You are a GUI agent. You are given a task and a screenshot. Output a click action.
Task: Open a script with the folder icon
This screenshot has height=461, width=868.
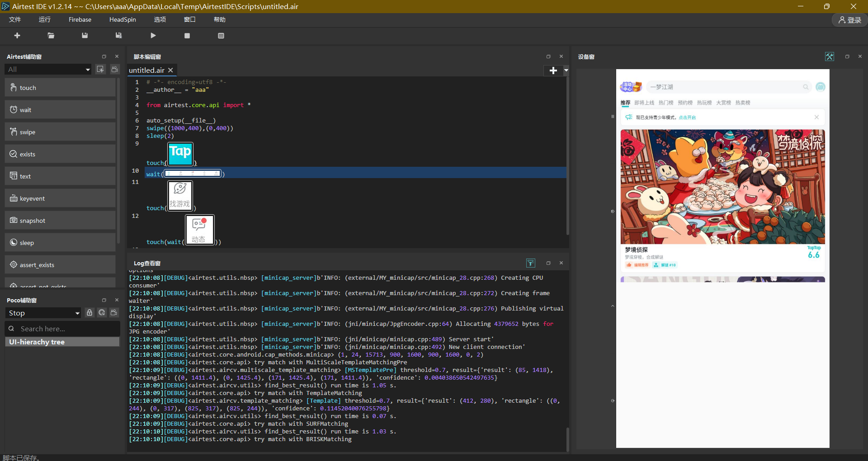(x=51, y=36)
